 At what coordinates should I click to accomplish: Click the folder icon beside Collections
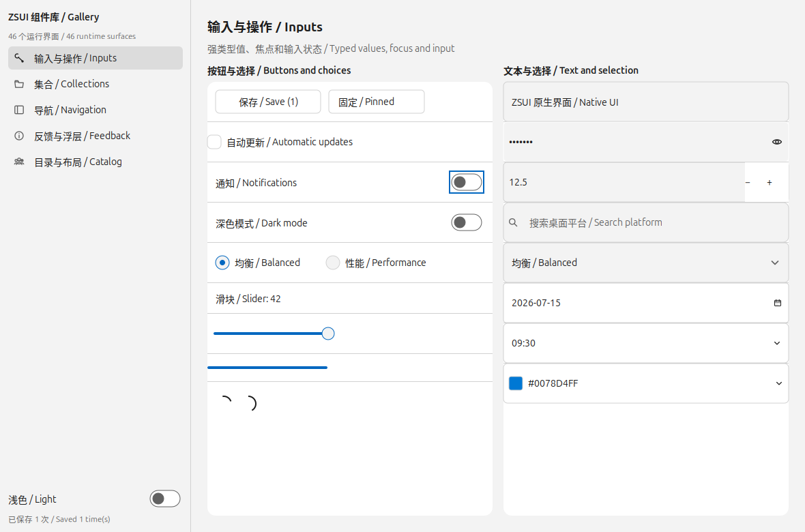pyautogui.click(x=19, y=84)
